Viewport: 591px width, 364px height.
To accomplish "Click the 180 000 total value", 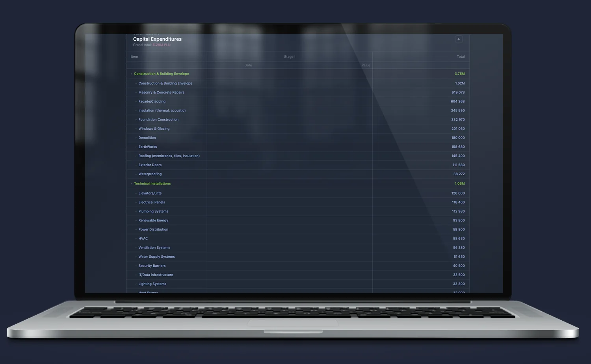I will tap(458, 138).
